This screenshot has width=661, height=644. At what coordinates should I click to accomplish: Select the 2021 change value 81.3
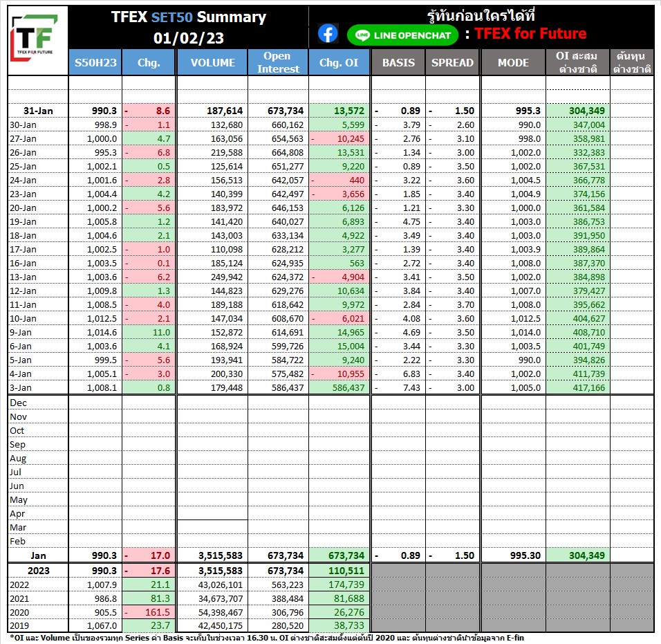(160, 599)
